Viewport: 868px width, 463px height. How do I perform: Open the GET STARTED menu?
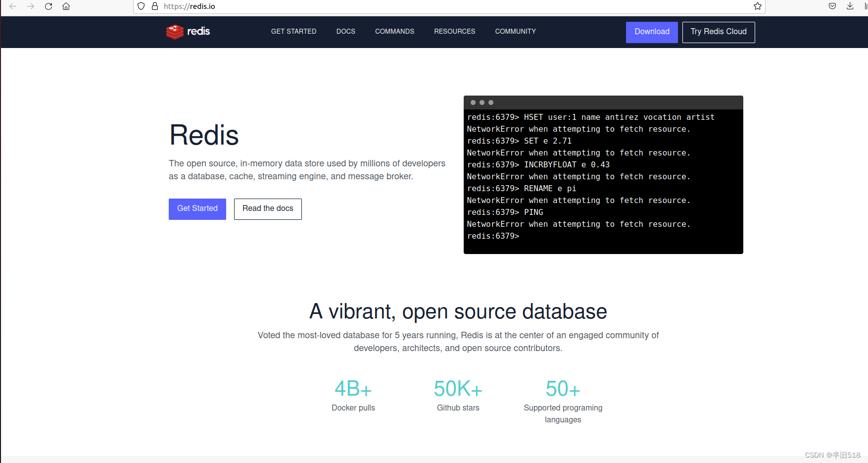pos(293,31)
